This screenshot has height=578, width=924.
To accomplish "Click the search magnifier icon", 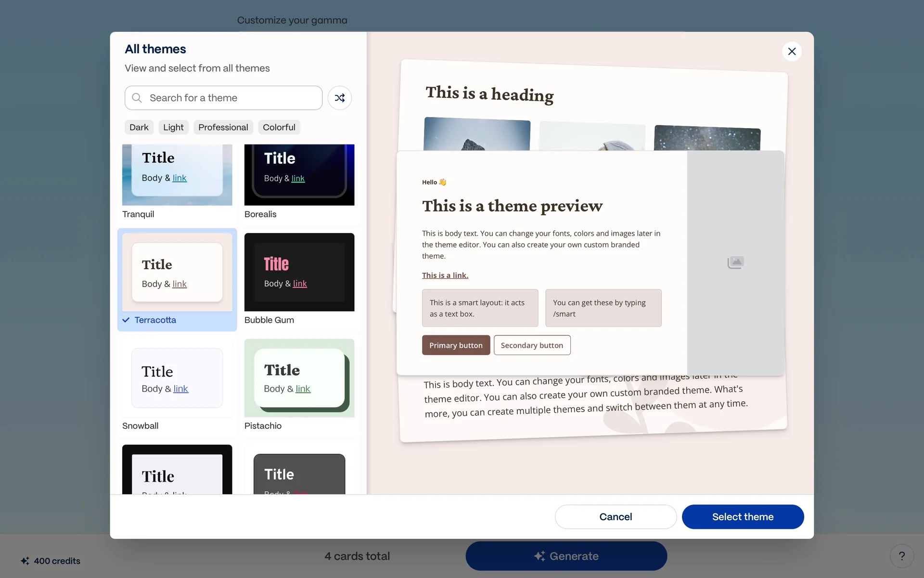I will 137,98.
